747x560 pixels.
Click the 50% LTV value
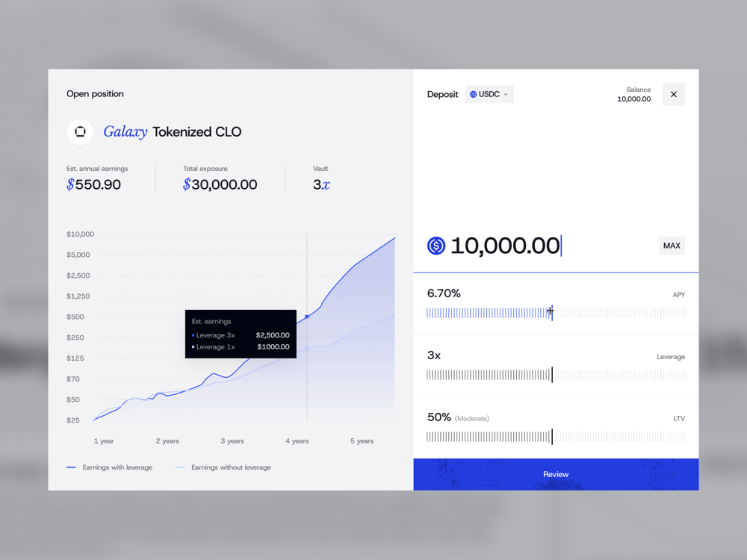point(439,417)
